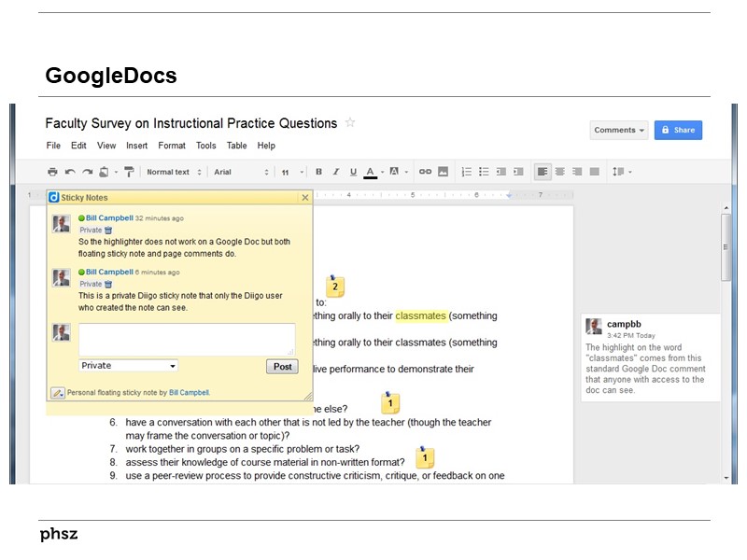The width and height of the screenshot is (747, 560).
Task: Star the Faculty Survey document
Action: point(350,122)
